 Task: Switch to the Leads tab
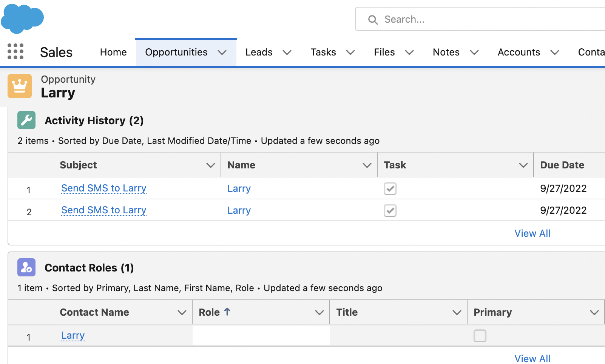click(259, 52)
